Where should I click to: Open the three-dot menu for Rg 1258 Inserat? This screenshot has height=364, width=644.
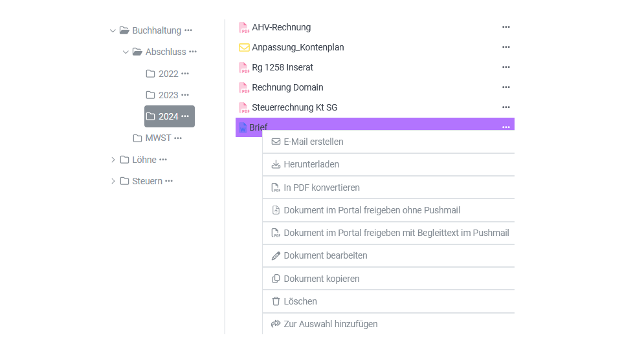click(506, 67)
